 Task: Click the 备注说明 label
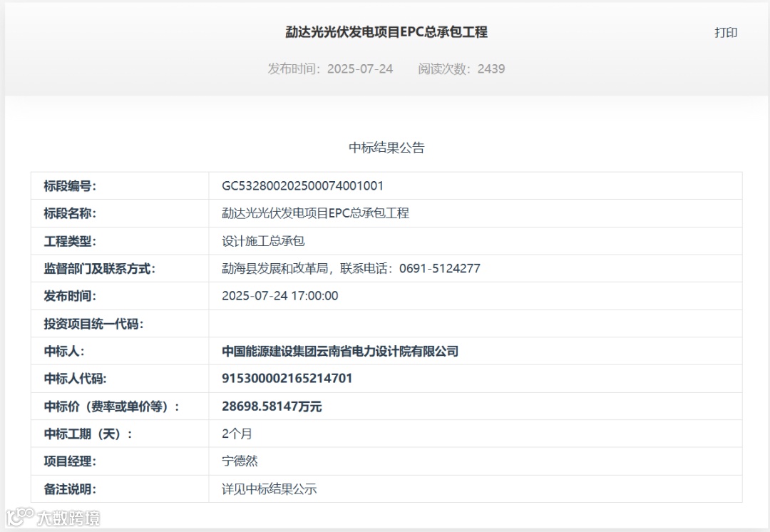70,489
